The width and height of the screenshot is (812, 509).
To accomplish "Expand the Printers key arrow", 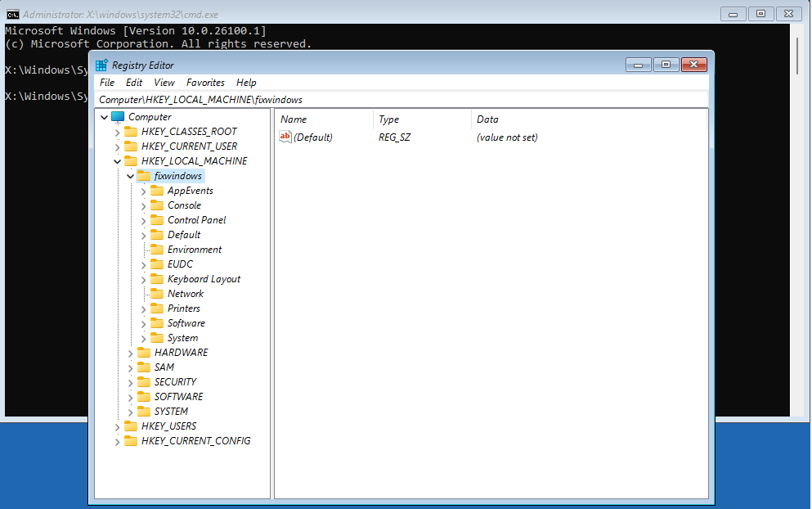I will (x=143, y=309).
